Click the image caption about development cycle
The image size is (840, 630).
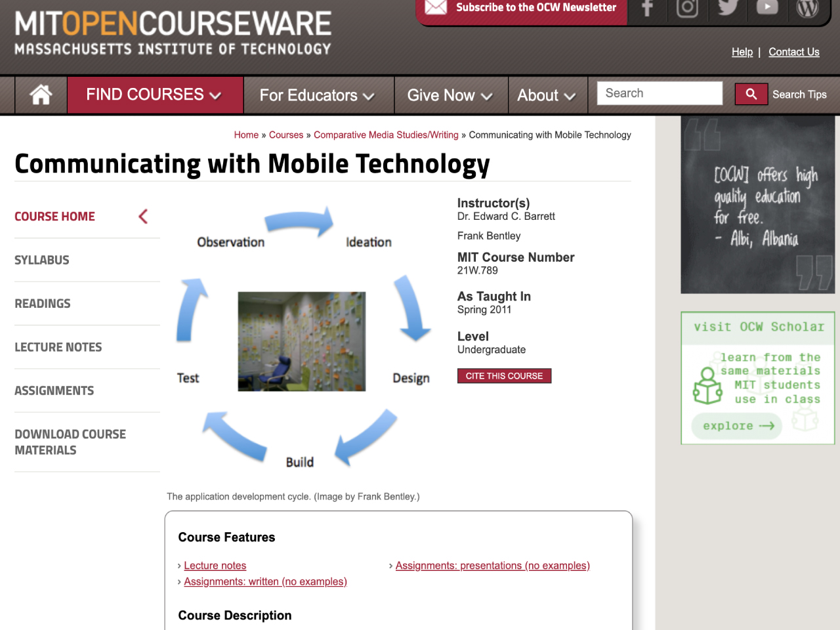[x=293, y=497]
